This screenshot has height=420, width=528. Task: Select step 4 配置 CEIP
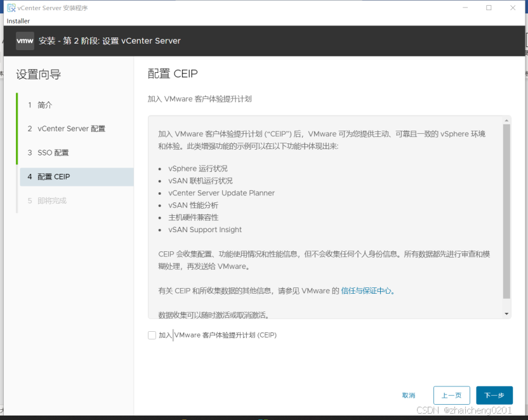(77, 176)
